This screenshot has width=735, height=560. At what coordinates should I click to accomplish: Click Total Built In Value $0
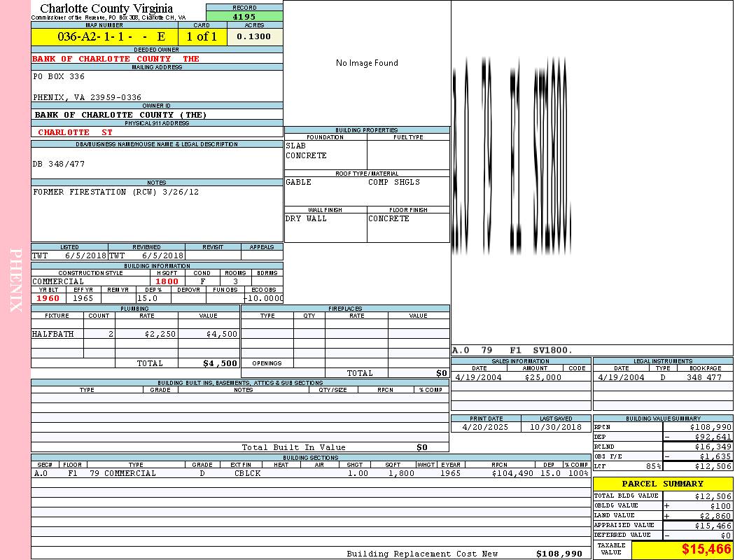(x=422, y=447)
